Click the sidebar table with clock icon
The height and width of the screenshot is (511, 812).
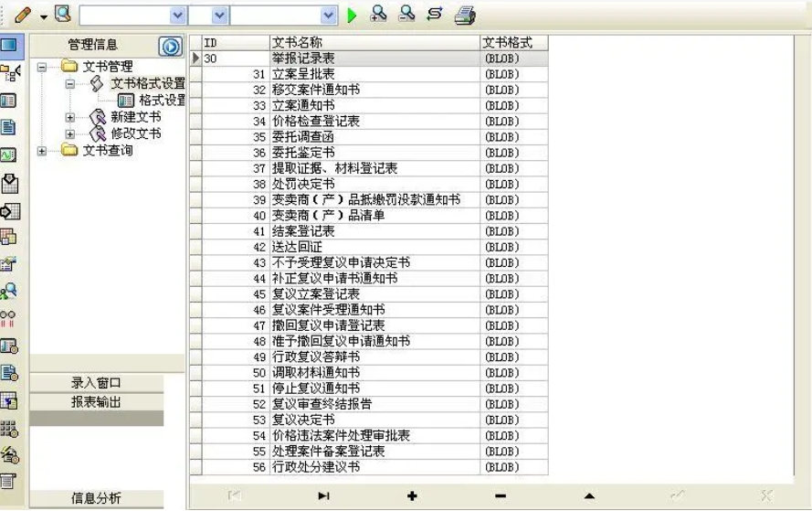(9, 346)
